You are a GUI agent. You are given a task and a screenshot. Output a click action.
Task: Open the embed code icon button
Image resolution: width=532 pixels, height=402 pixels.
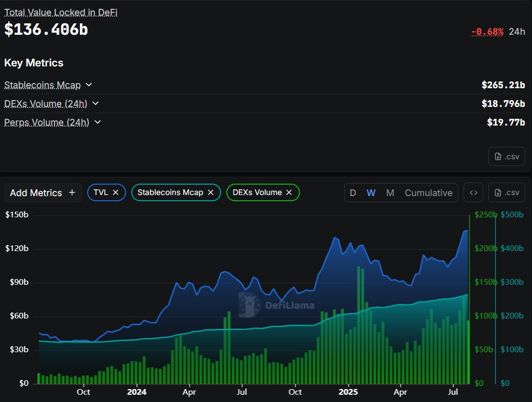(473, 192)
